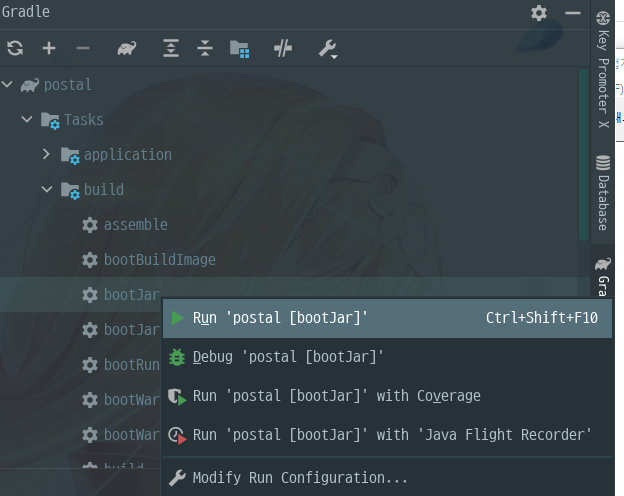Viewport: 624px width, 496px height.
Task: Select the bootRun task
Action: pos(132,365)
